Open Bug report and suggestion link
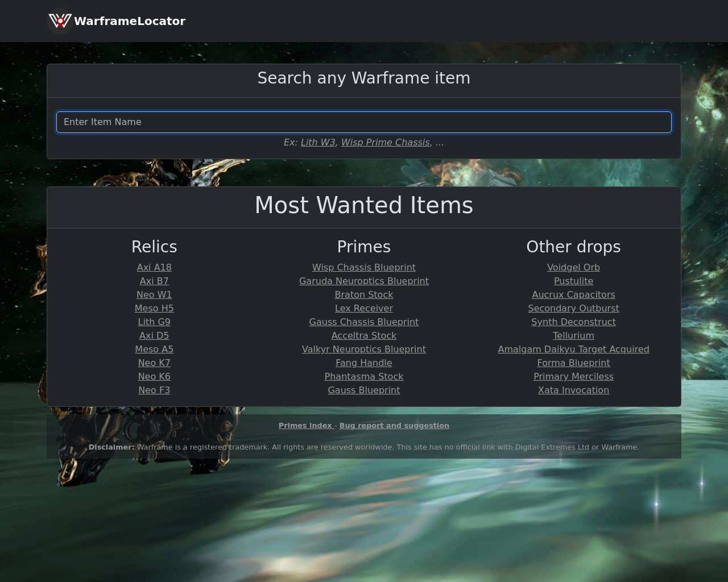This screenshot has width=728, height=582. [x=394, y=426]
